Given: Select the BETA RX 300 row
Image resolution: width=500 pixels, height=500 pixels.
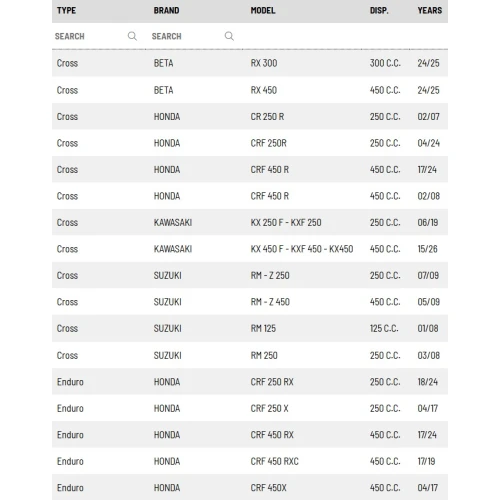Looking at the screenshot, I should (250, 63).
